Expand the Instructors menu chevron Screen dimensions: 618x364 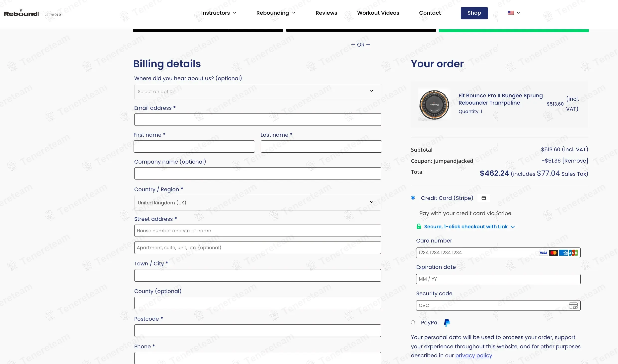click(x=234, y=13)
